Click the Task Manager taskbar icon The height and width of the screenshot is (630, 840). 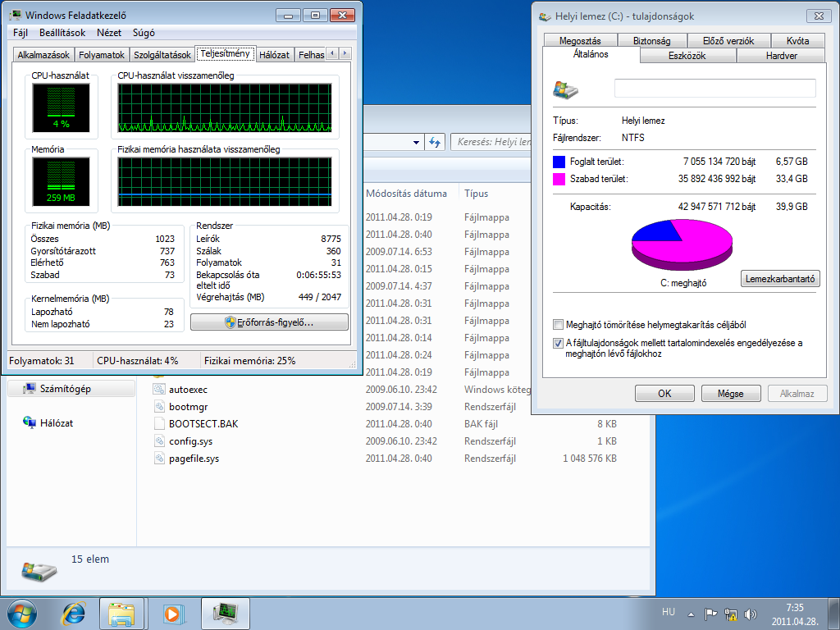[226, 614]
